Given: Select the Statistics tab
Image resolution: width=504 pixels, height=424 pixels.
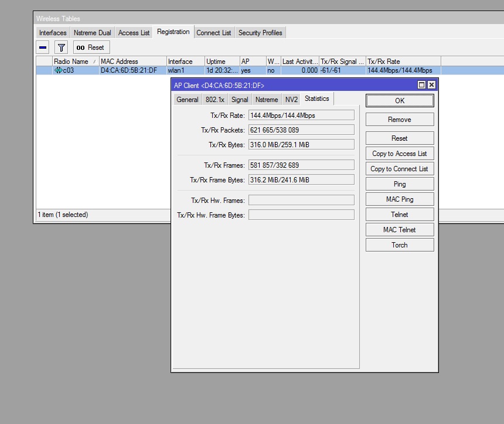Looking at the screenshot, I should pyautogui.click(x=317, y=99).
